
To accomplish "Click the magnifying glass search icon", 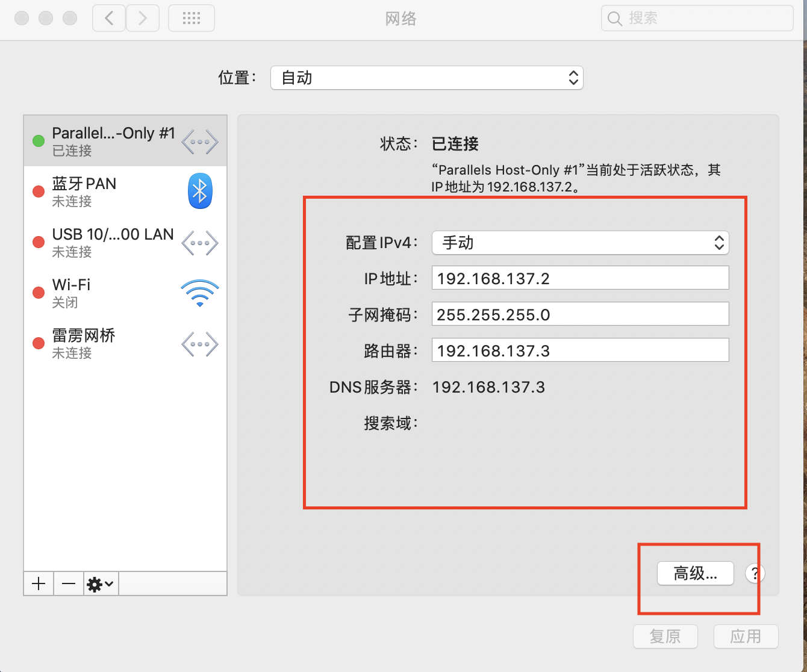I will pos(614,19).
